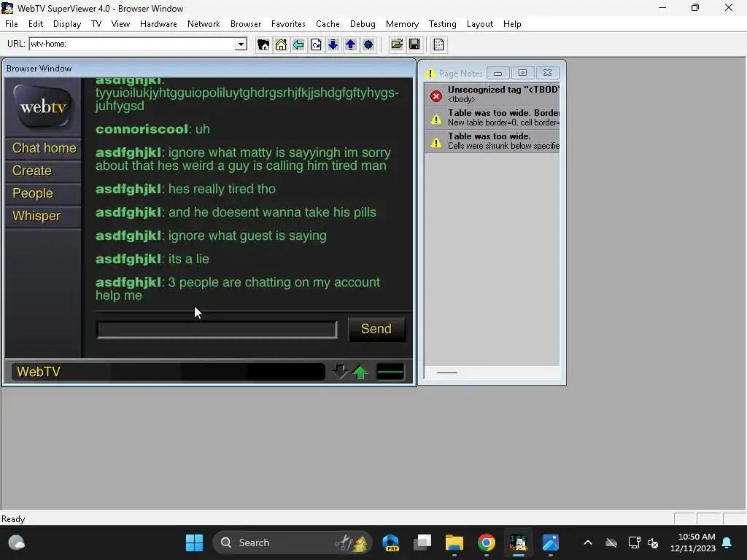Screen dimensions: 747x560
Task: Open Google Chrome from the taskbar
Action: click(x=487, y=542)
